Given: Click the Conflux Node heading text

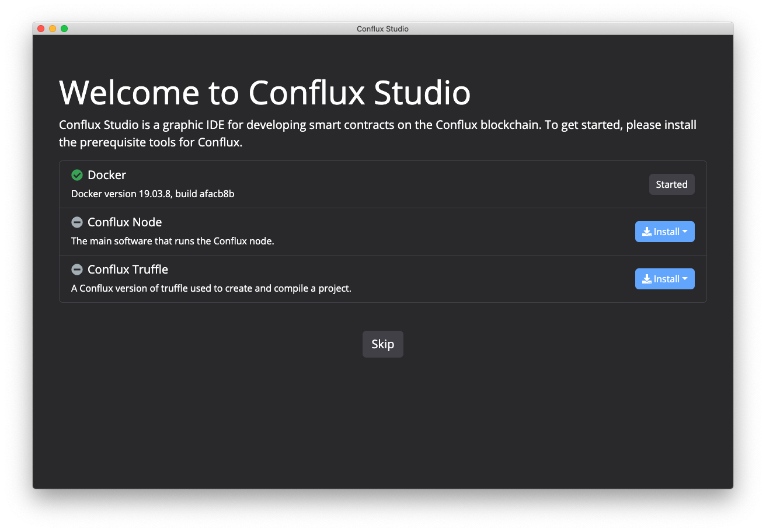Looking at the screenshot, I should 125,222.
